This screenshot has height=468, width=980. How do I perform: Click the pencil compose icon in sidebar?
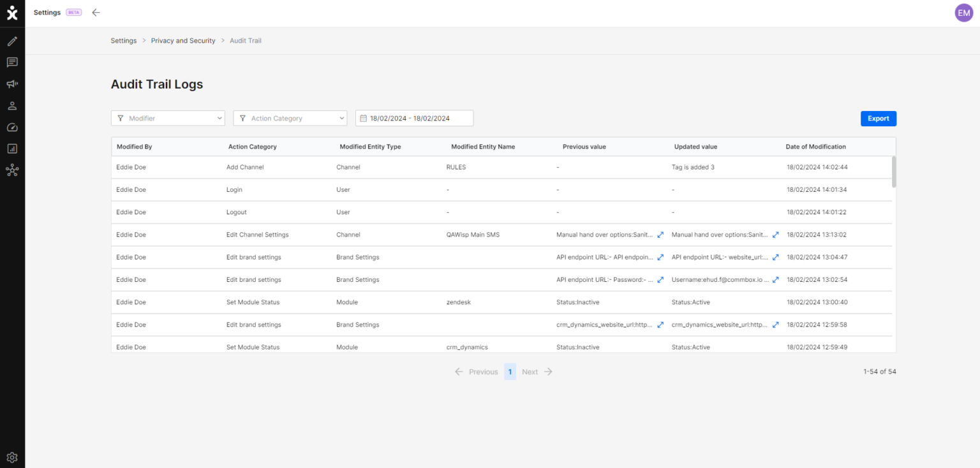[x=12, y=41]
